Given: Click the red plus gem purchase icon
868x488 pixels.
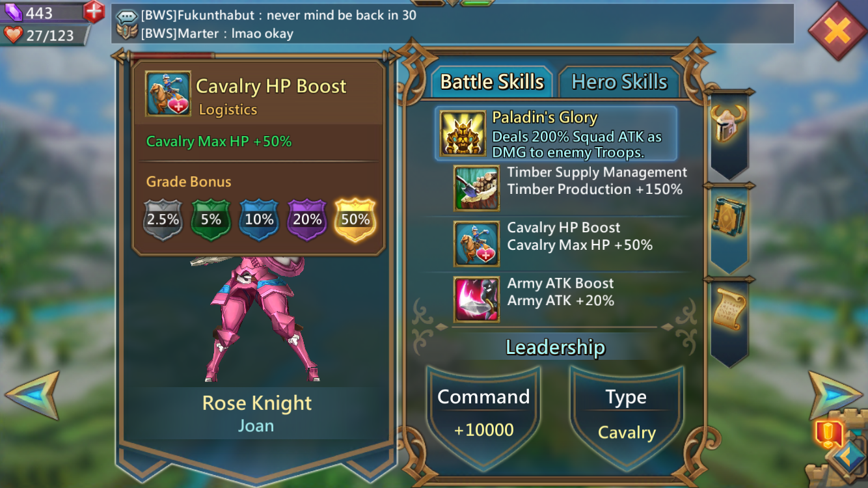Looking at the screenshot, I should tap(94, 11).
